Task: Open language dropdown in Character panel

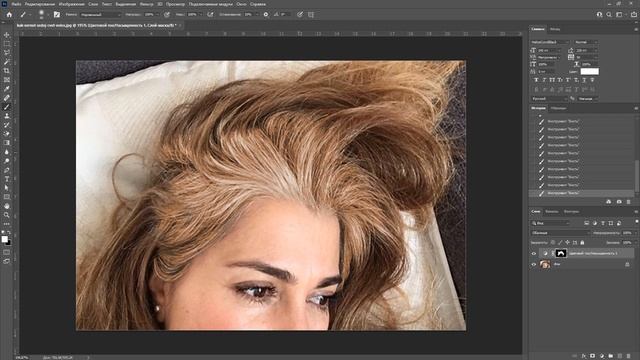Action: point(550,99)
